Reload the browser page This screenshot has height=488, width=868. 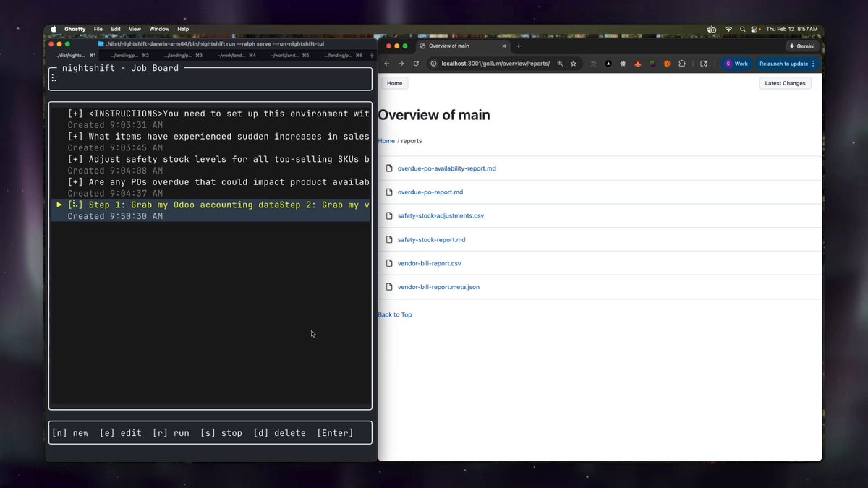click(x=416, y=64)
